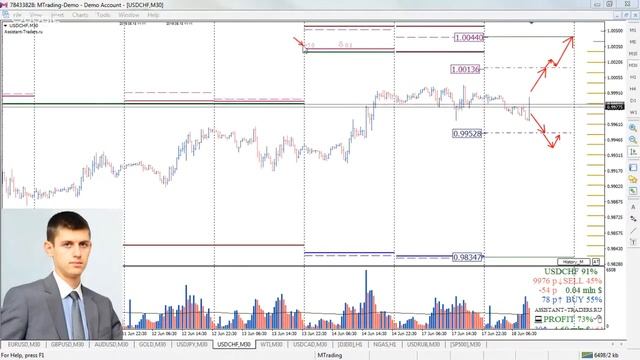
Task: Open the [SP500],M30 chart tab
Action: tap(465, 344)
